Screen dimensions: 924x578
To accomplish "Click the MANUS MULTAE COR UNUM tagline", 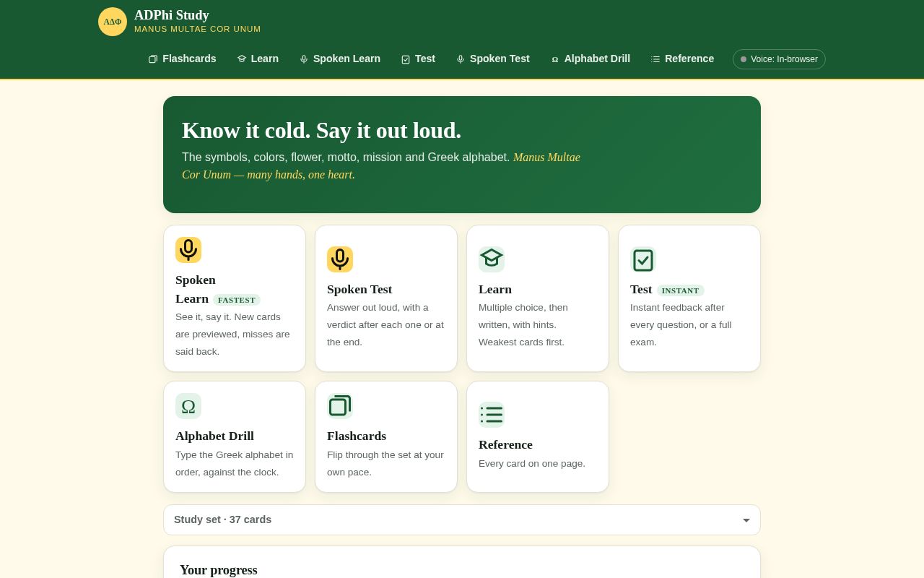I will [x=198, y=29].
